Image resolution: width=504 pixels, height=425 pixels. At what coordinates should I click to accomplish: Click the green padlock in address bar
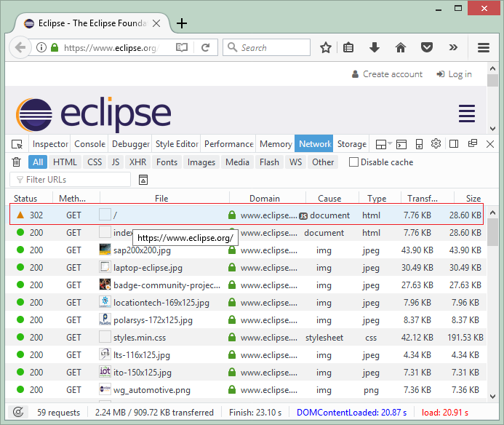coord(55,47)
